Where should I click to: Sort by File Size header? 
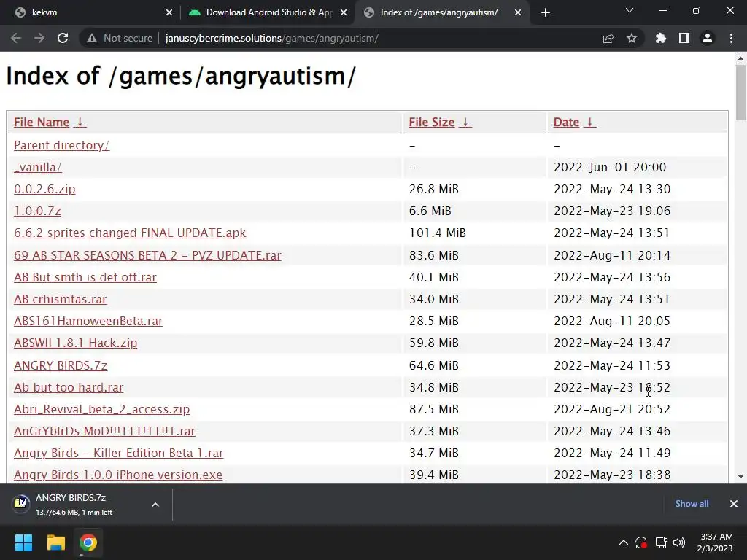(432, 122)
